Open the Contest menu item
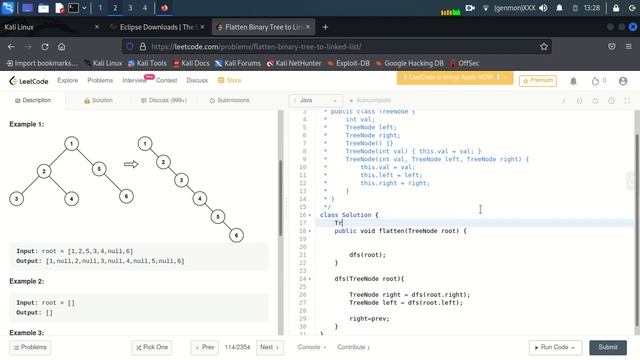Image resolution: width=640 pixels, height=360 pixels. [x=167, y=80]
